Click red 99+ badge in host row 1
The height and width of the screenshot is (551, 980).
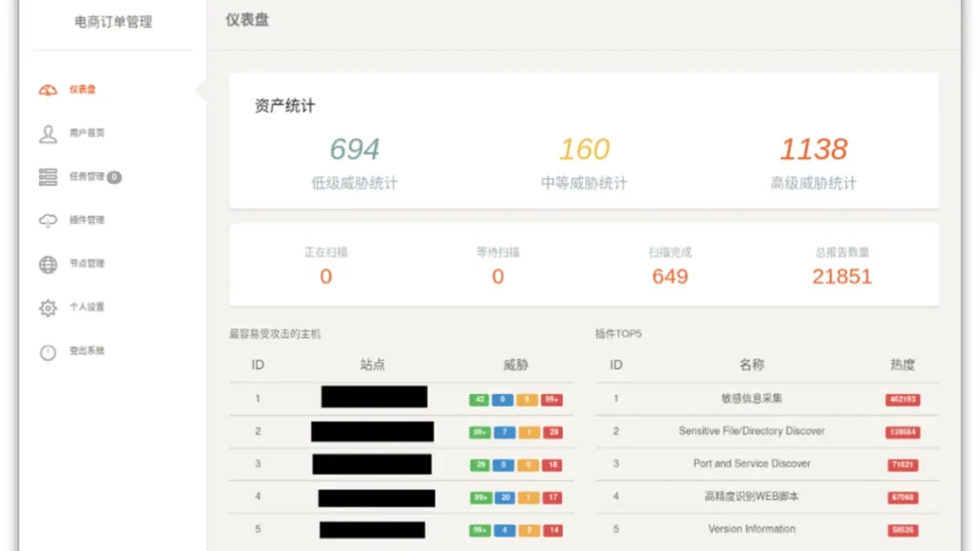pos(551,400)
